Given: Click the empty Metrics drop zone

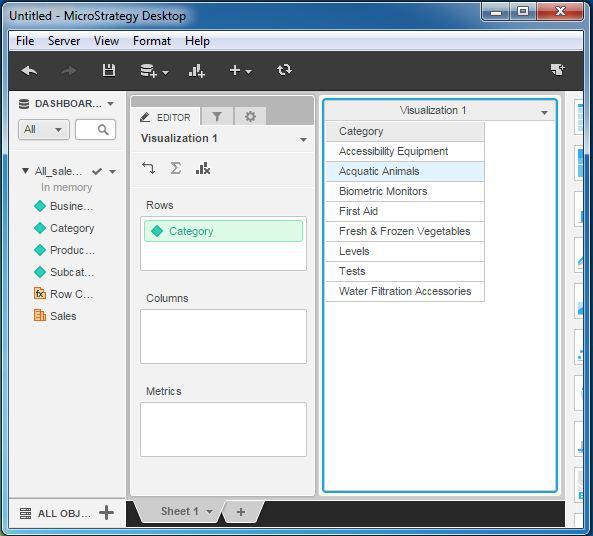Looking at the screenshot, I should tap(223, 429).
